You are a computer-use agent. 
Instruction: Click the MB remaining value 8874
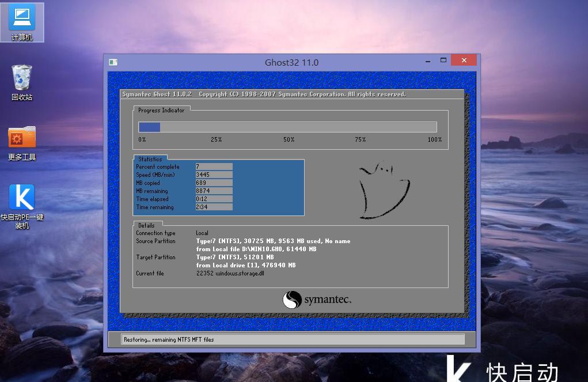214,191
